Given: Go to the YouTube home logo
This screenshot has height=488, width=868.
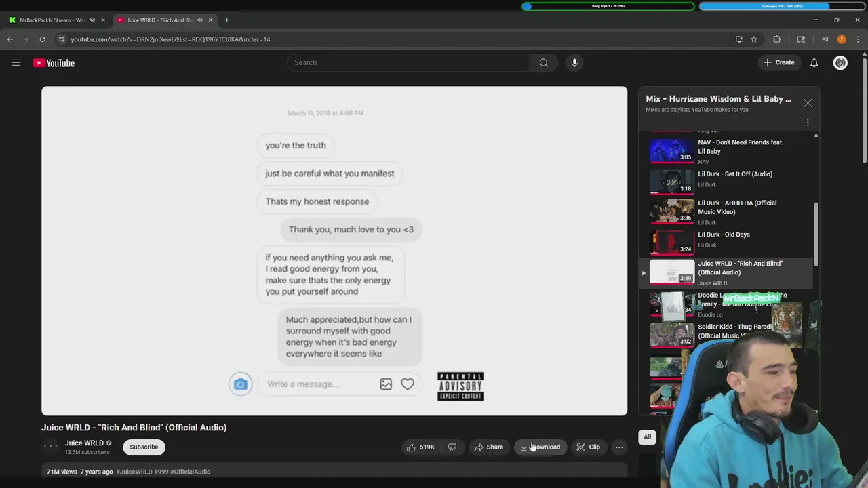Looking at the screenshot, I should coord(54,63).
